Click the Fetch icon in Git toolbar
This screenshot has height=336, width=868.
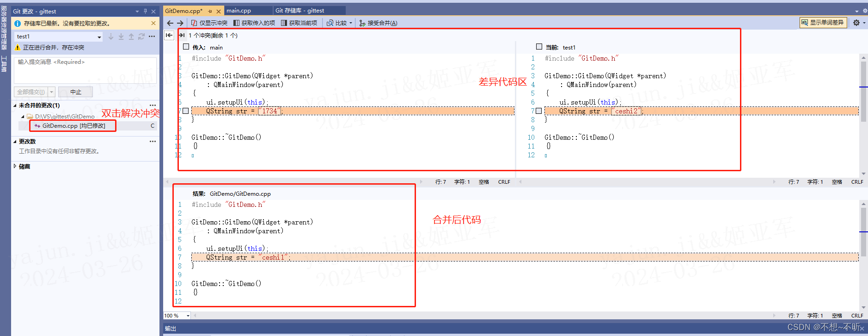pyautogui.click(x=111, y=37)
